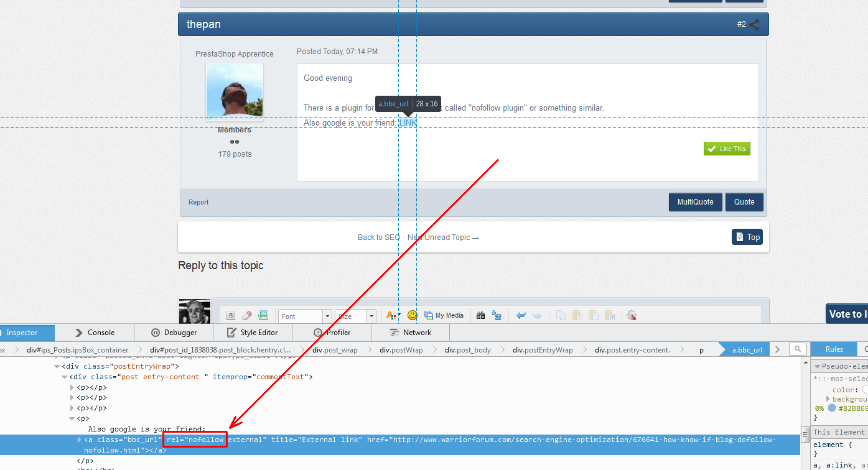Click the undo arrow in the editor

(x=521, y=316)
